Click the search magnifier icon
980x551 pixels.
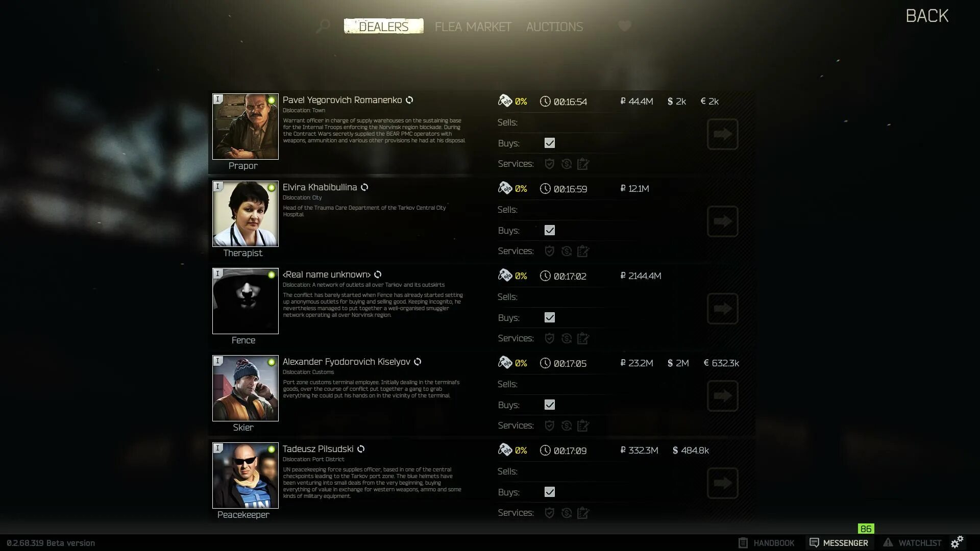click(323, 26)
